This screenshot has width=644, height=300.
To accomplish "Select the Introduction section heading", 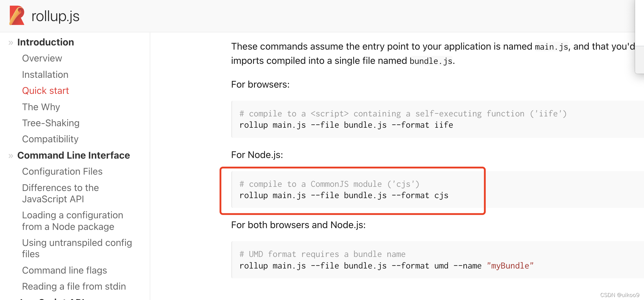I will pyautogui.click(x=46, y=42).
